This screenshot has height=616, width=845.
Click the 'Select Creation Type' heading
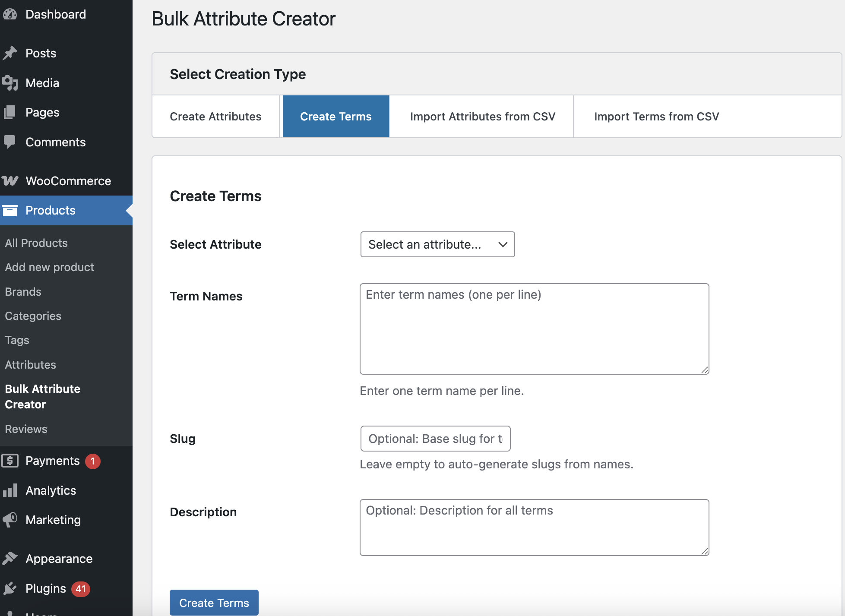click(x=238, y=74)
